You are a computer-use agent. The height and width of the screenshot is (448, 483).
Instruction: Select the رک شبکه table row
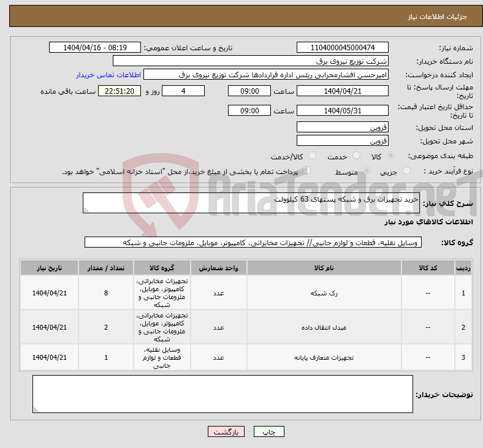coord(324,293)
